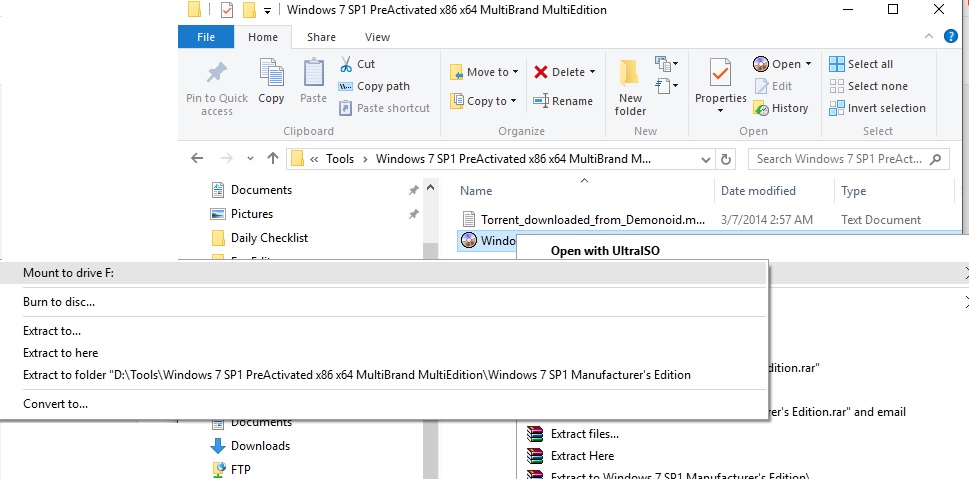
Task: Open Quick Access Toolbar customize dropdown
Action: pyautogui.click(x=267, y=11)
